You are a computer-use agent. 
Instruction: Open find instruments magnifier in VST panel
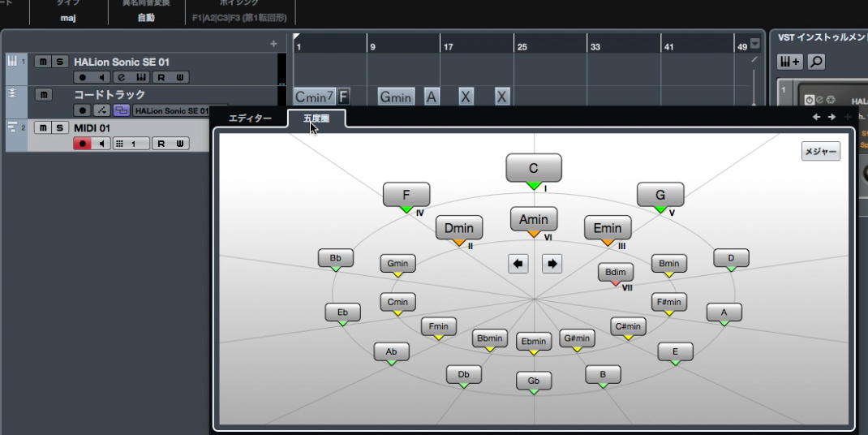click(816, 62)
